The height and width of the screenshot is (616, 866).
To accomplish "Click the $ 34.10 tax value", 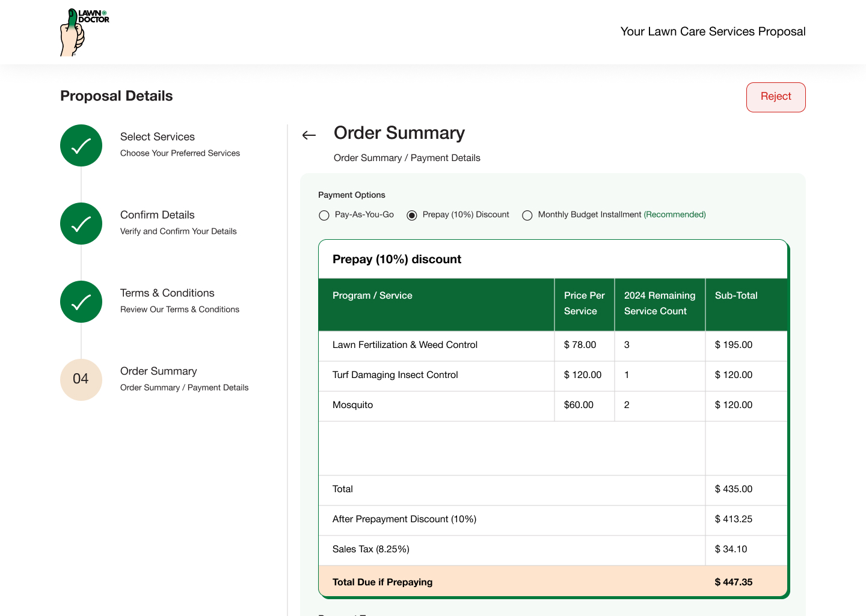I will point(731,549).
